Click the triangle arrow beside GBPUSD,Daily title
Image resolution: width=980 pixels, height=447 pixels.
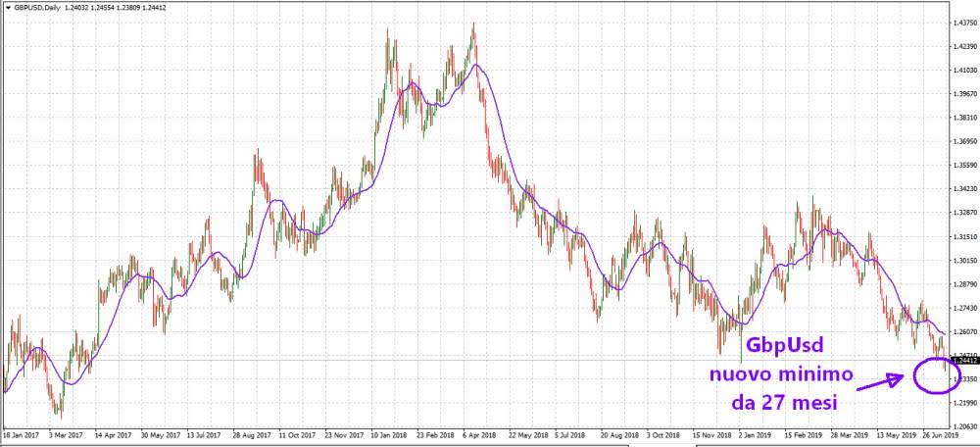(7, 8)
